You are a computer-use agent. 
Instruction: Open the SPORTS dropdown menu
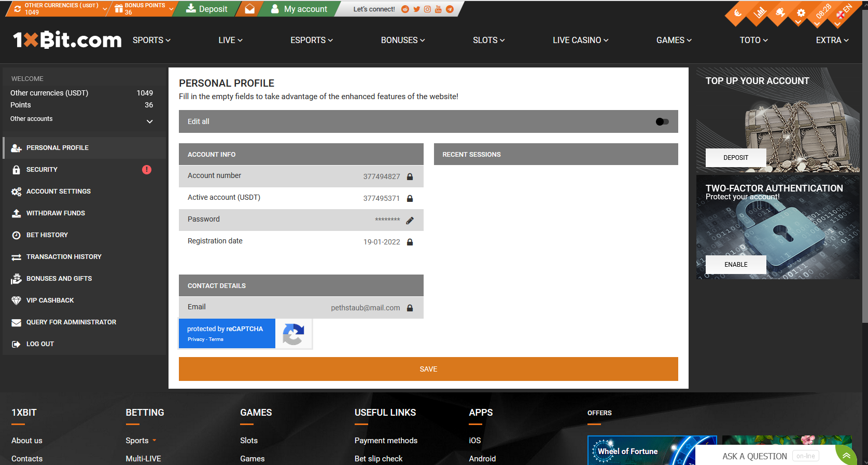click(151, 40)
